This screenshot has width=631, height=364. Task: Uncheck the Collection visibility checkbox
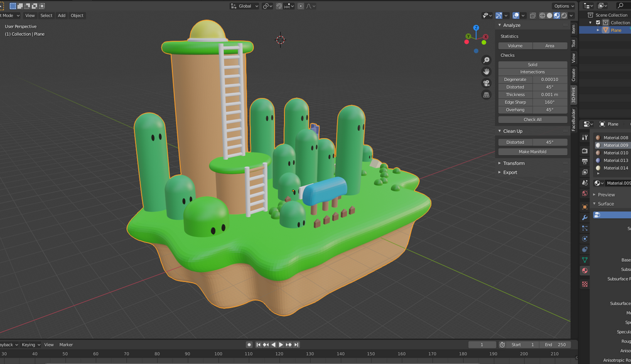[598, 23]
